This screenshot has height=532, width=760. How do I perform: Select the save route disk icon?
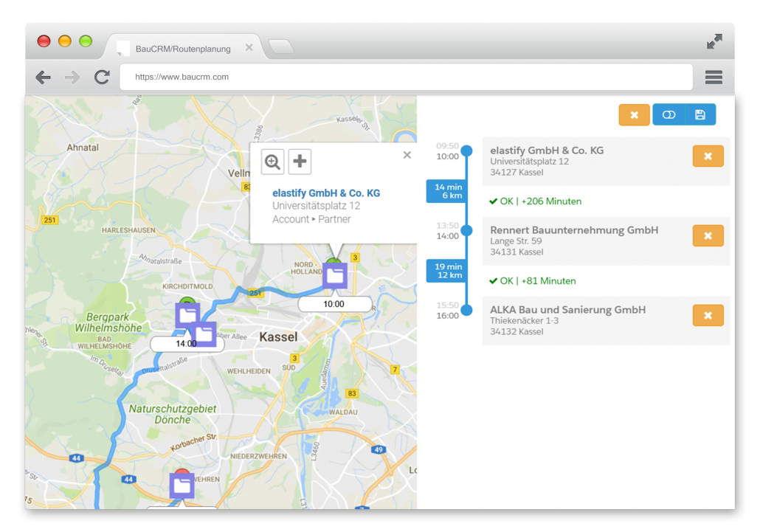tap(699, 114)
